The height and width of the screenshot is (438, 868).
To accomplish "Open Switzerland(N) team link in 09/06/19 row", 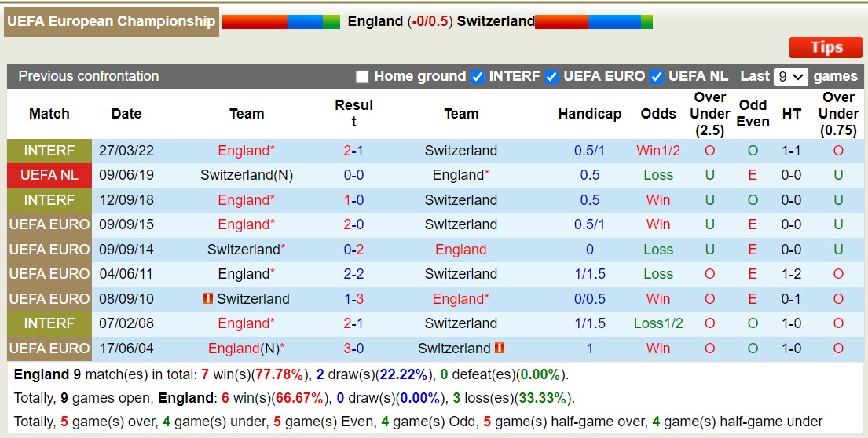I will [x=247, y=175].
